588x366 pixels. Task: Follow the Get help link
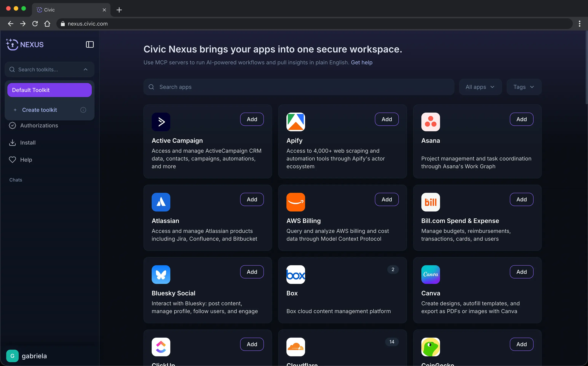pyautogui.click(x=361, y=63)
